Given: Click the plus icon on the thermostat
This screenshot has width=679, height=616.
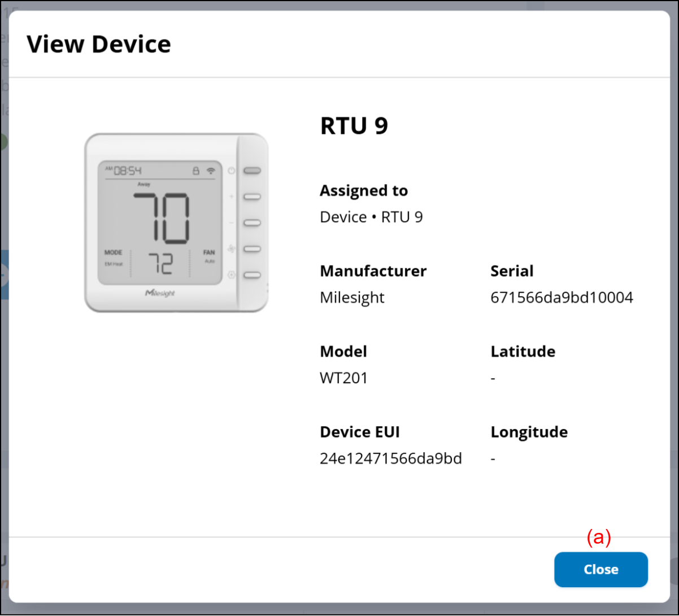Looking at the screenshot, I should point(232,197).
